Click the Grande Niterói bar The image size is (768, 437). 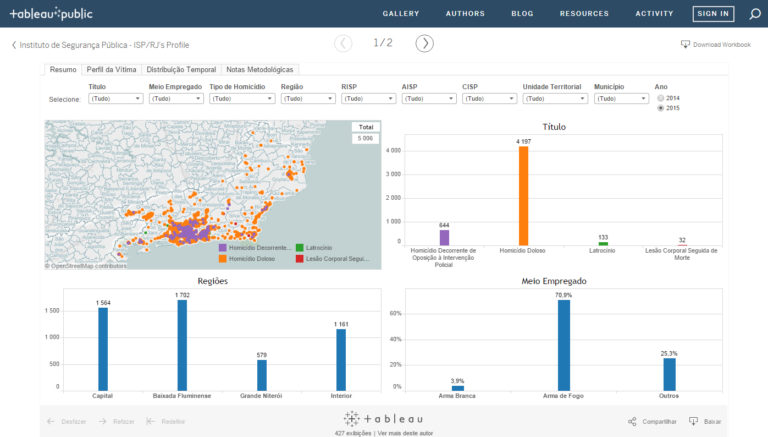pyautogui.click(x=262, y=375)
